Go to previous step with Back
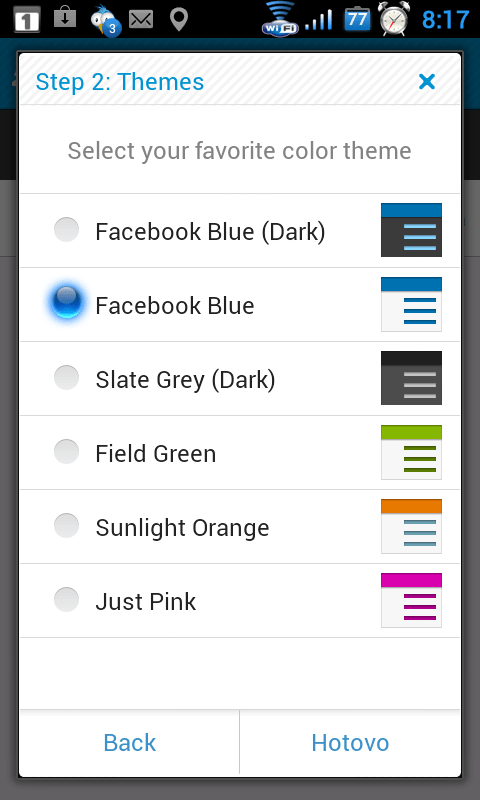The image size is (480, 800). click(x=130, y=742)
